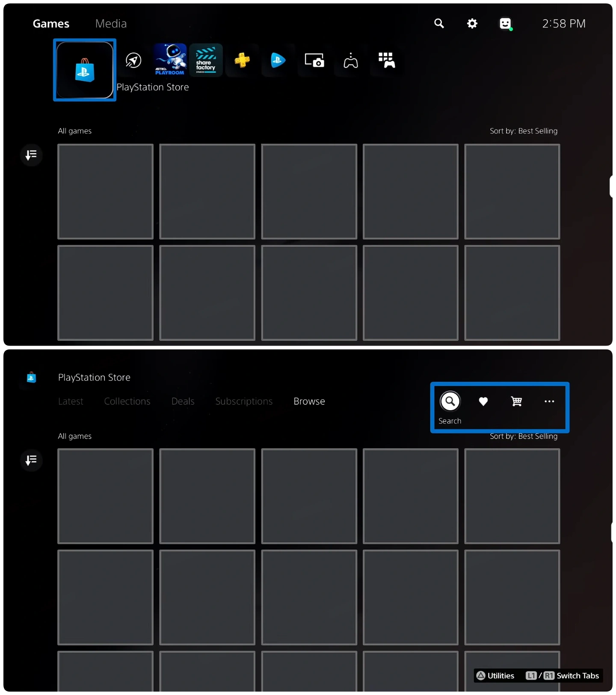Click the sort icon below the Store tabs

tap(31, 460)
